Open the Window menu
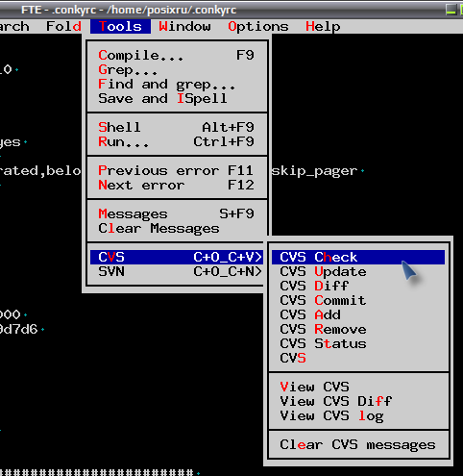 click(x=184, y=26)
